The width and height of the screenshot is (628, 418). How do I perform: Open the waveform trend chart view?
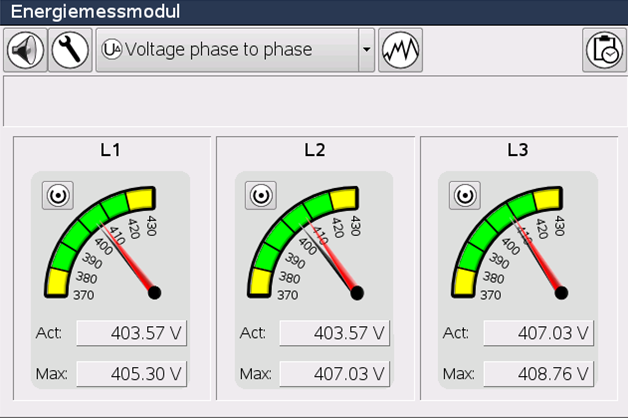[x=400, y=50]
